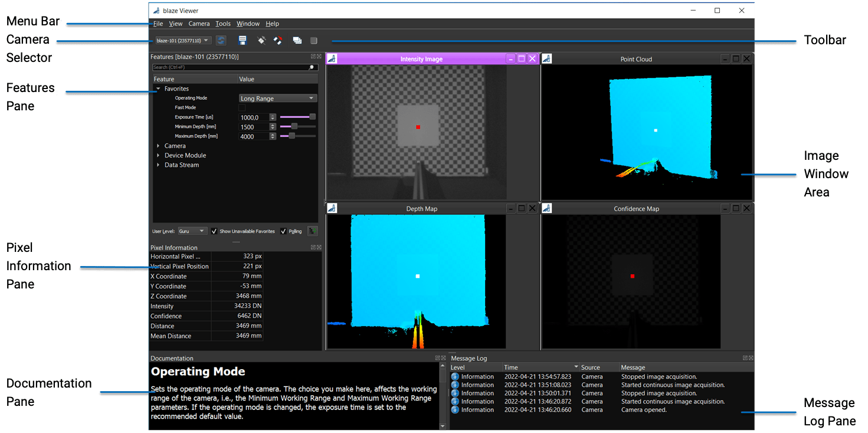
Task: Close the Confidence Map window
Action: [746, 208]
